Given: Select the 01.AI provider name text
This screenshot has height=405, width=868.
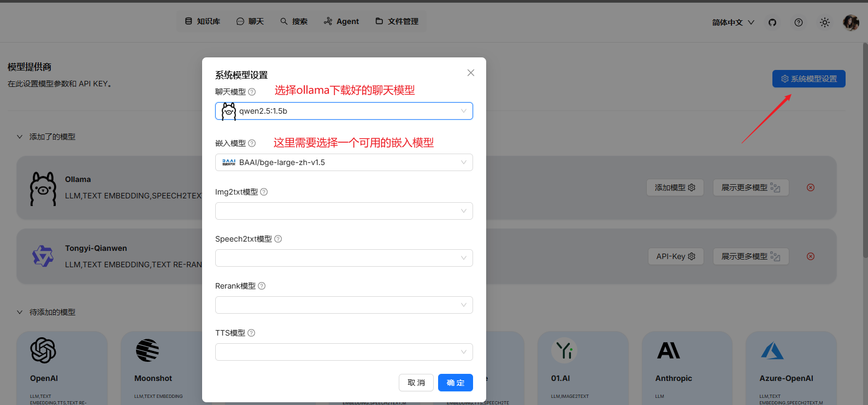Looking at the screenshot, I should 560,378.
